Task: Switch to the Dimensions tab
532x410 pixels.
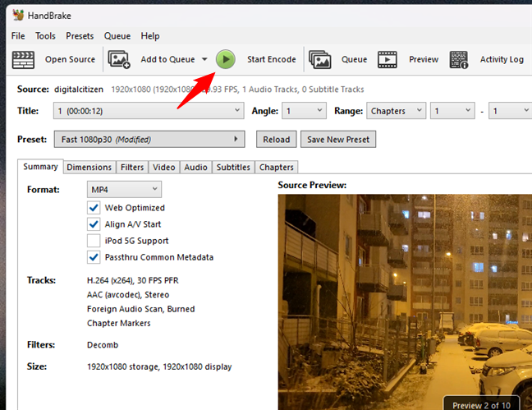Action: click(x=89, y=167)
